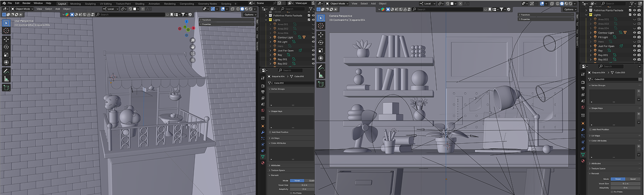Select the Cursor tool in left viewport

click(x=6, y=30)
